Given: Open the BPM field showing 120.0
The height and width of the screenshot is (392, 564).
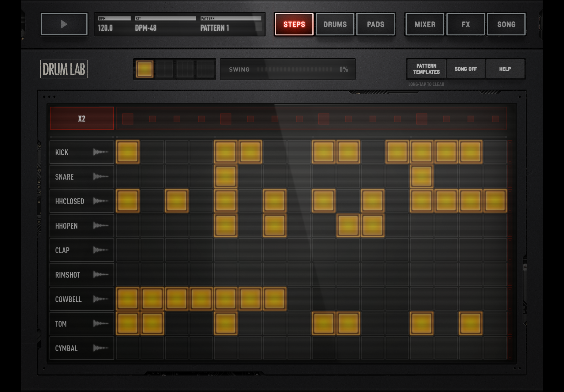Looking at the screenshot, I should [114, 24].
